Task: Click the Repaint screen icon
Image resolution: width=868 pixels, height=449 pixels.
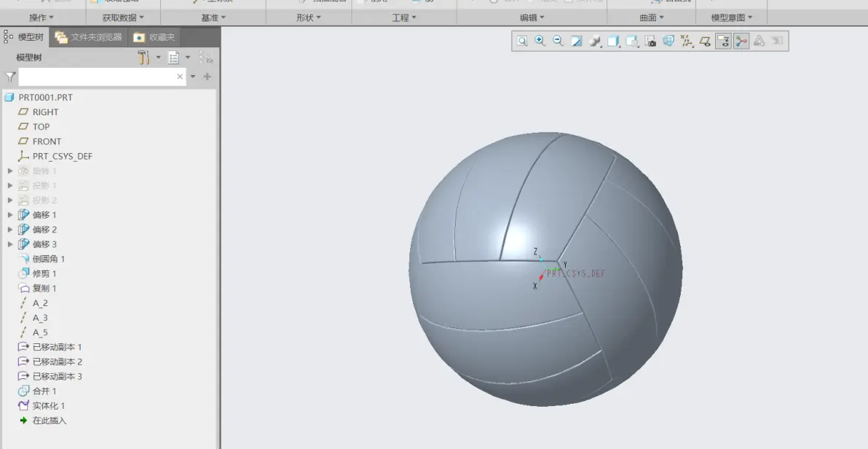Action: tap(576, 41)
